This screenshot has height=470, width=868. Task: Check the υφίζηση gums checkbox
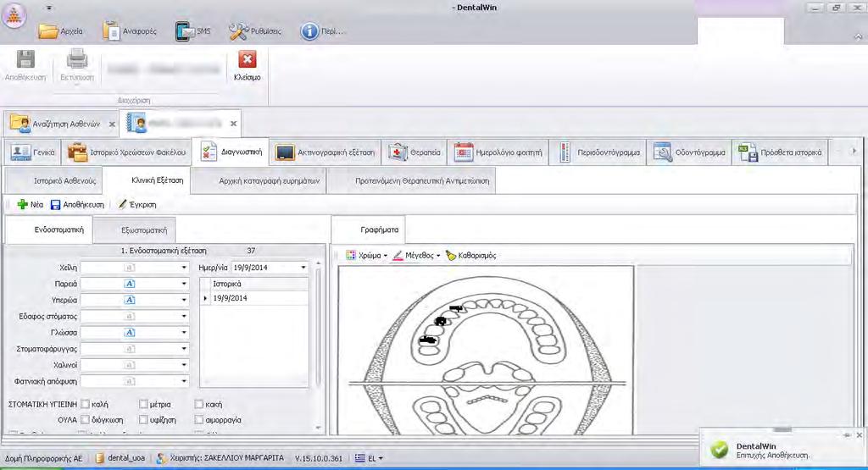point(143,420)
